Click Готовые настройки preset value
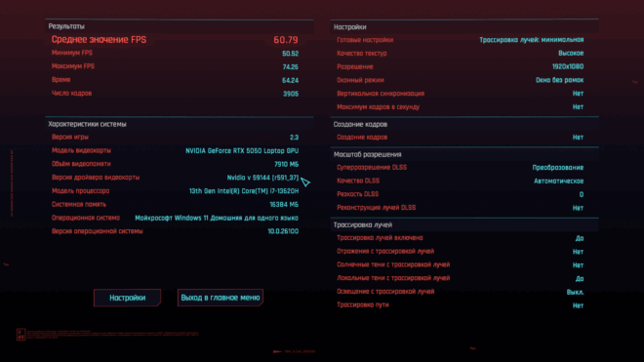 532,40
